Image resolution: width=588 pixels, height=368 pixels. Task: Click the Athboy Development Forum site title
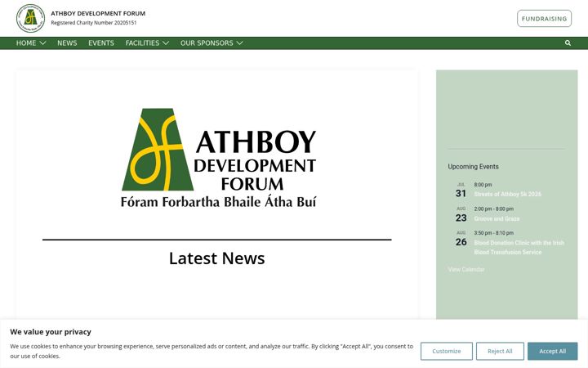point(98,14)
